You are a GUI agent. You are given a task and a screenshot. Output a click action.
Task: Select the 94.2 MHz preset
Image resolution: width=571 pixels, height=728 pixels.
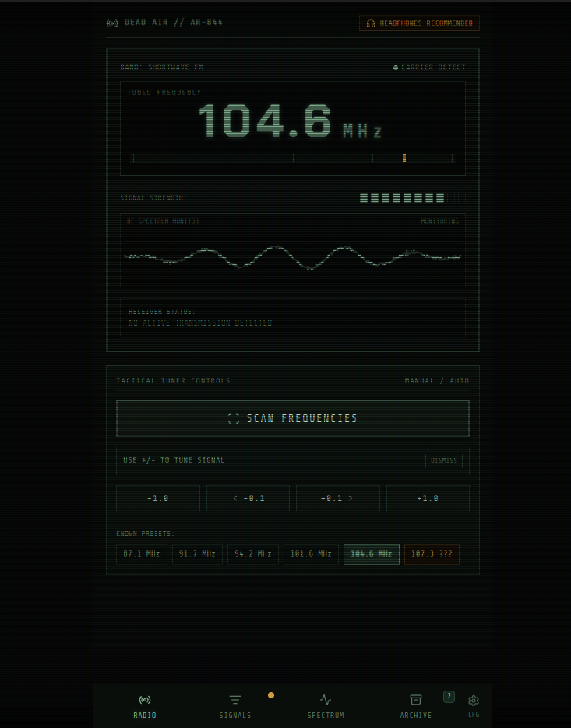[253, 554]
